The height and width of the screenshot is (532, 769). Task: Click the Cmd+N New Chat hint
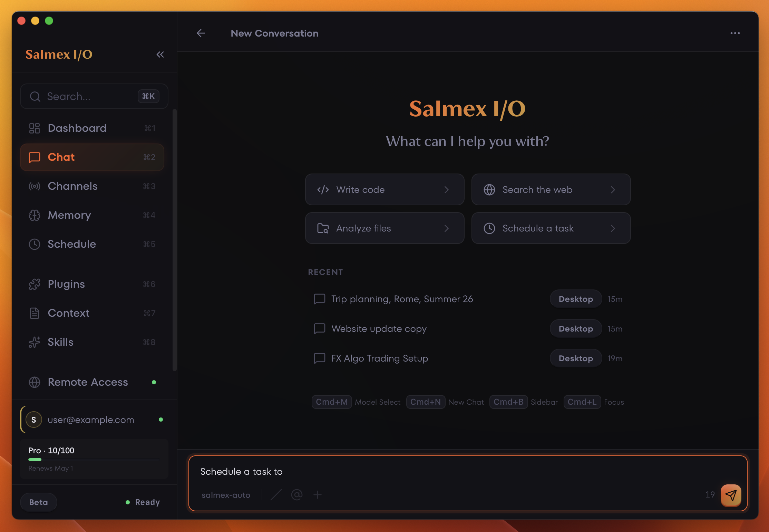445,402
